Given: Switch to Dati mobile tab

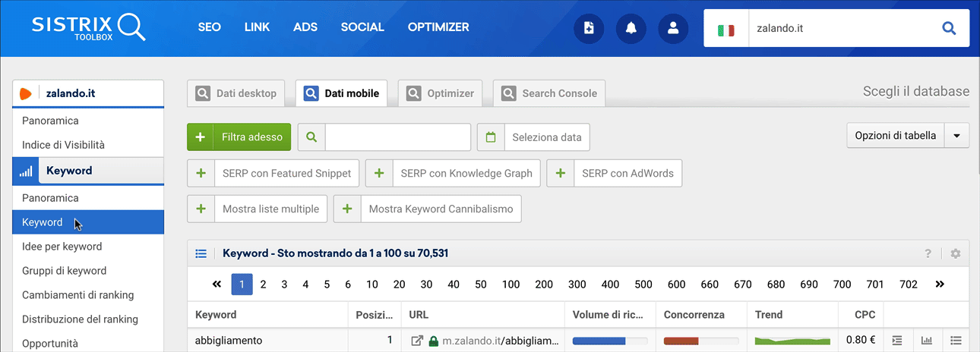Looking at the screenshot, I should tap(342, 93).
